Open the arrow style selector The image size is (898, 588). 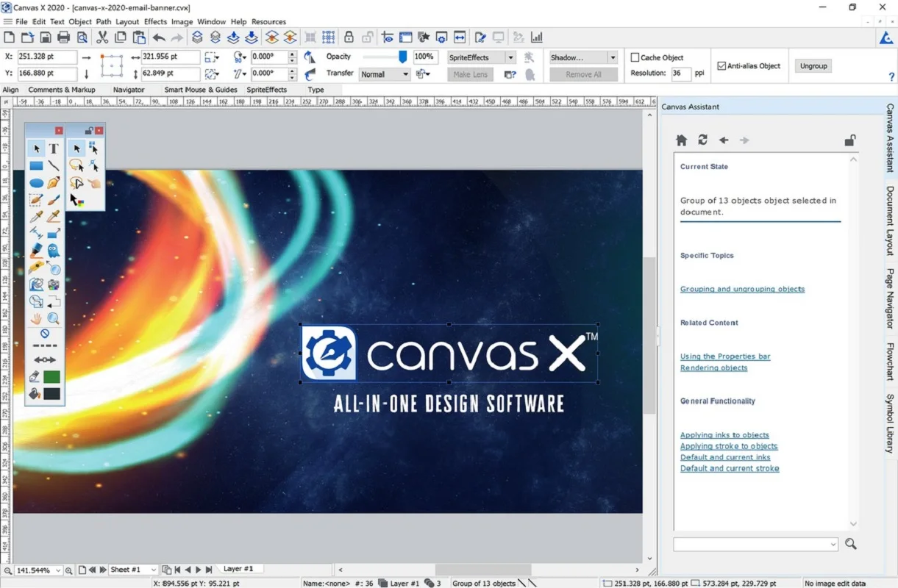coord(45,360)
